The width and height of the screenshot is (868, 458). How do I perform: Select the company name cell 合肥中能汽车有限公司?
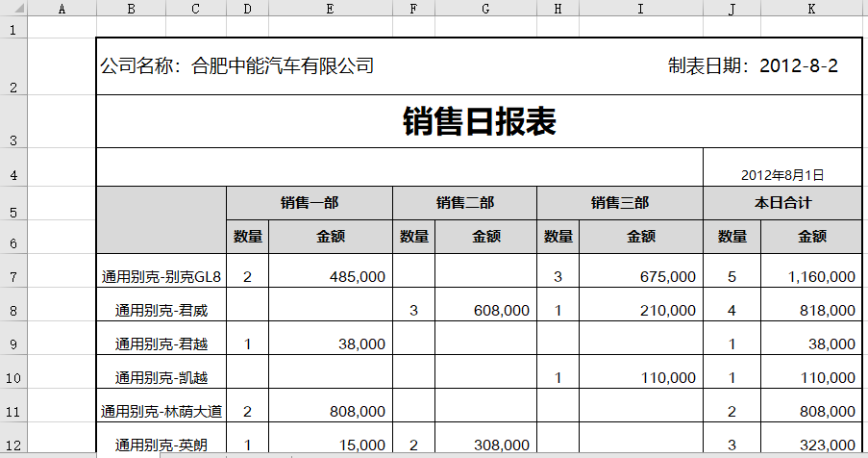coord(237,66)
